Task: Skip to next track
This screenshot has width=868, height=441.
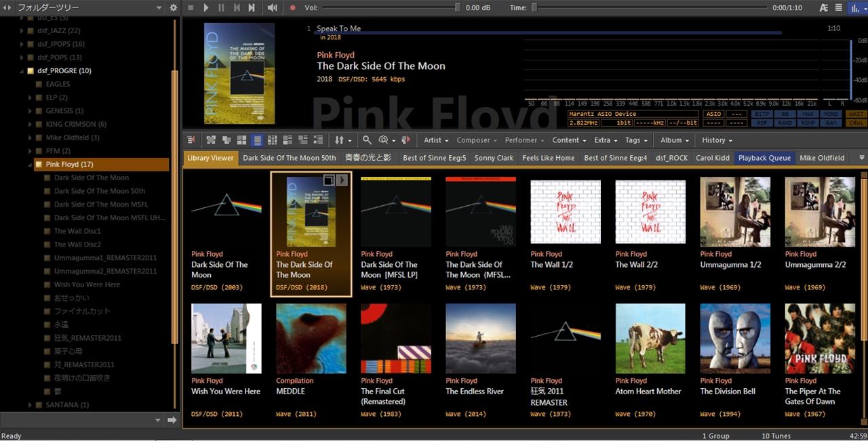Action: [252, 7]
